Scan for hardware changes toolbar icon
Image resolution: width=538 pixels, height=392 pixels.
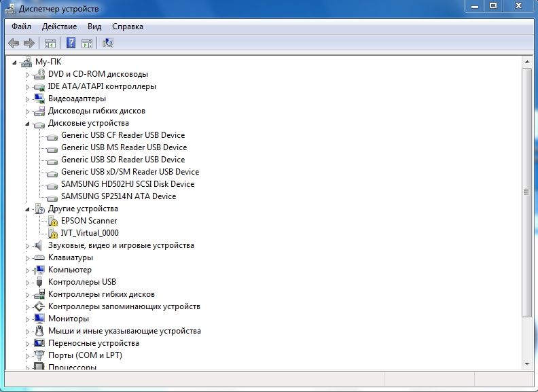(x=108, y=43)
